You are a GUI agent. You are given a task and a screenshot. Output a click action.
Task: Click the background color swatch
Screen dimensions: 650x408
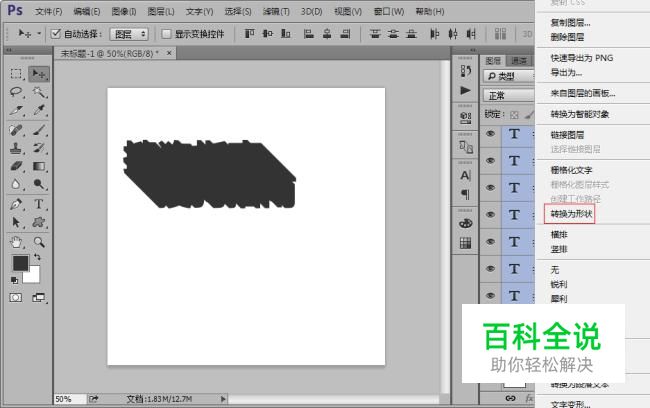[x=33, y=276]
